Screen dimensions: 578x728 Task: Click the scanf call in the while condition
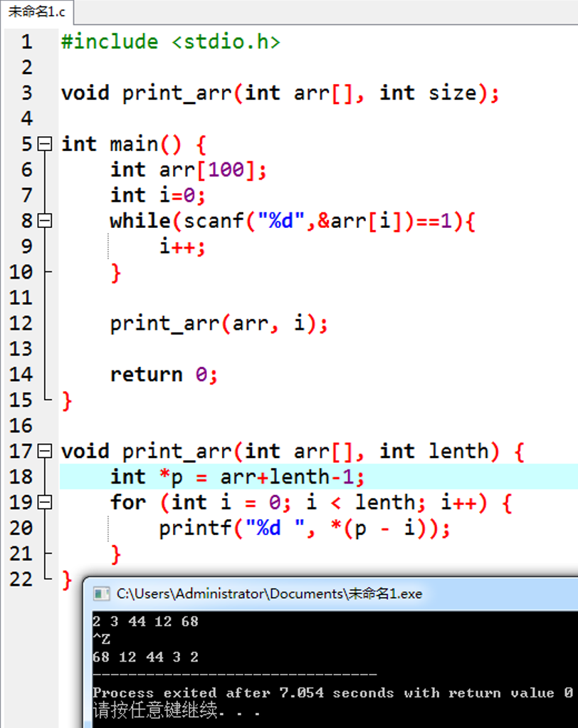(x=298, y=221)
